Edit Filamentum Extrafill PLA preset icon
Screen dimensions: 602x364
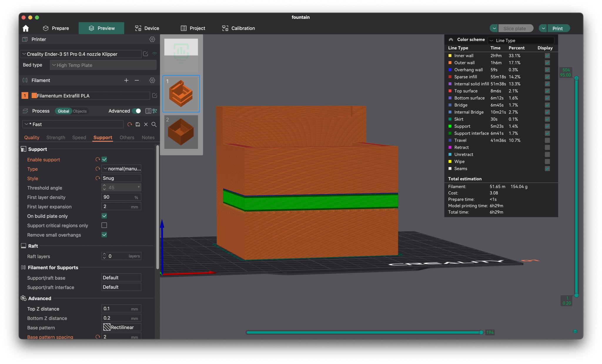[155, 96]
